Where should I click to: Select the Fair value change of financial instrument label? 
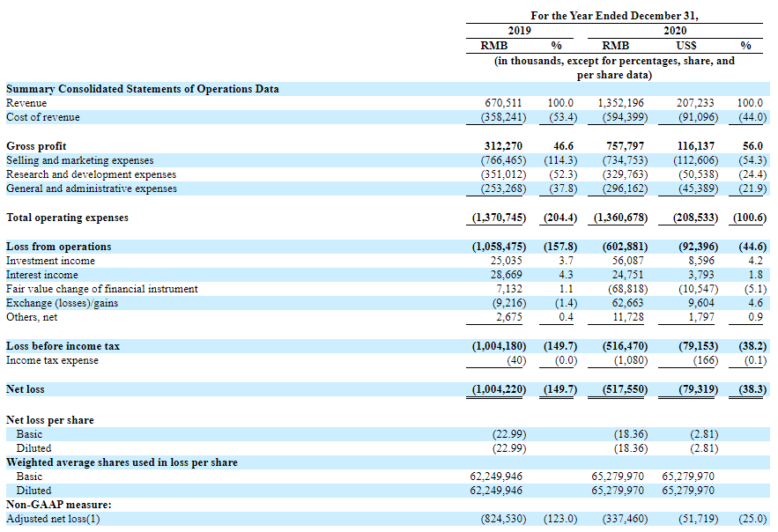(x=102, y=289)
